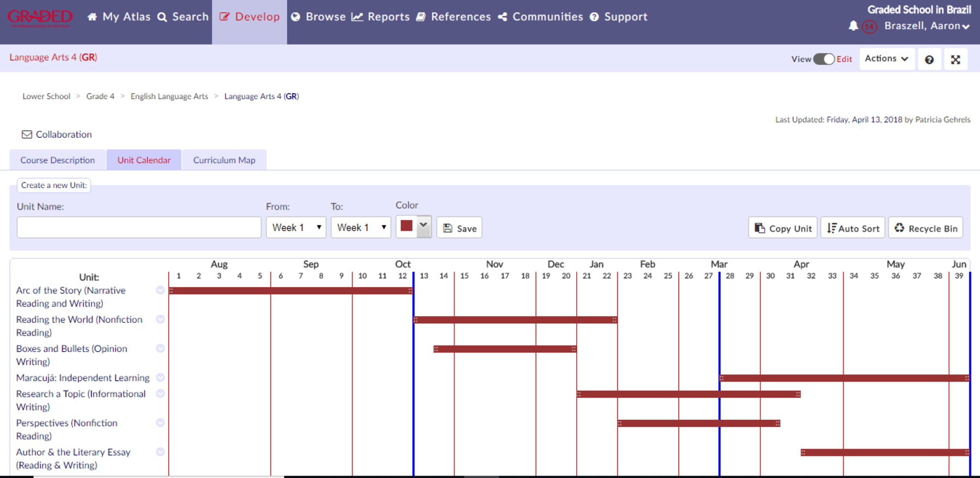Open the To week dropdown
The height and width of the screenshot is (478, 980).
pos(361,228)
